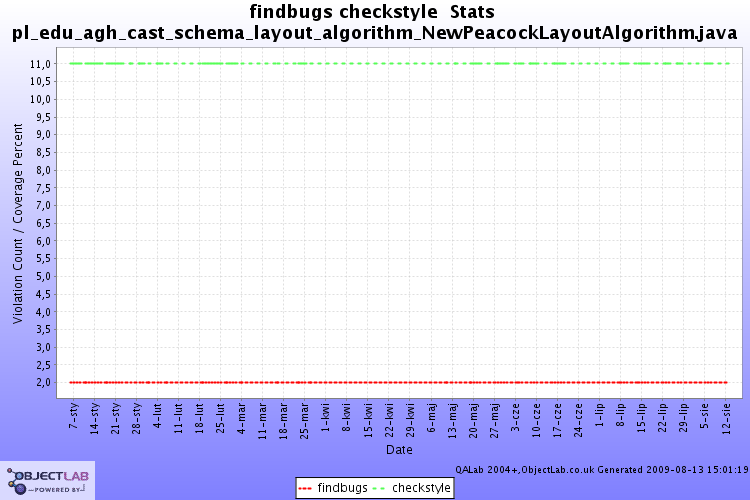The image size is (750, 500).
Task: Click the 1-lip date label
Action: tap(600, 415)
